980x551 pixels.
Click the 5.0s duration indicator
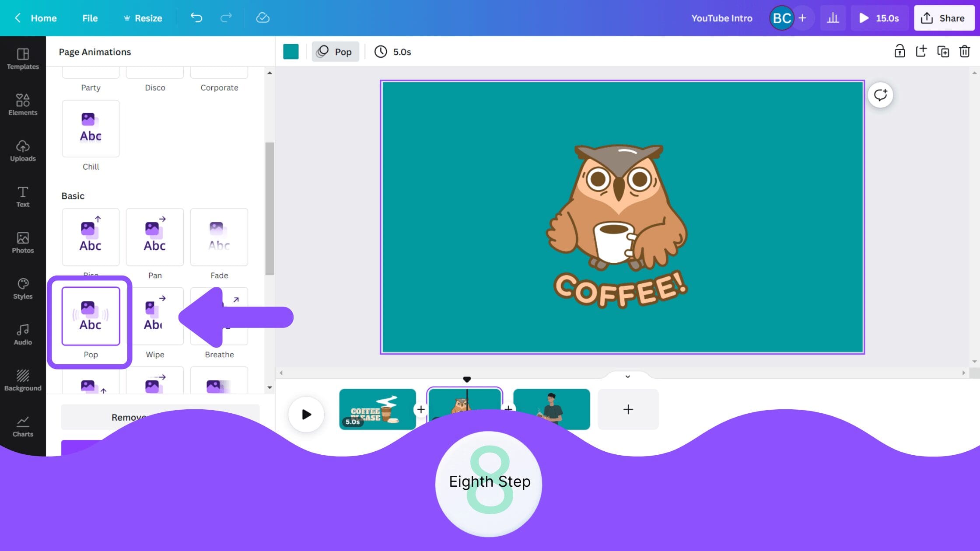[x=394, y=52]
